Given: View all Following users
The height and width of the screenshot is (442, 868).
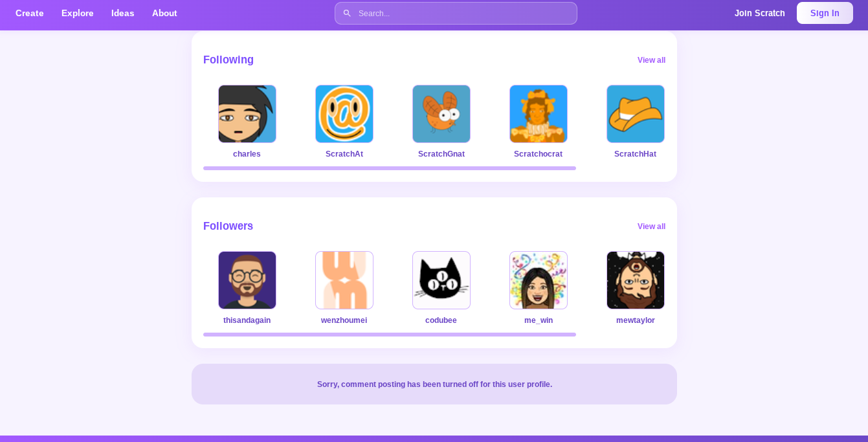Looking at the screenshot, I should [651, 60].
